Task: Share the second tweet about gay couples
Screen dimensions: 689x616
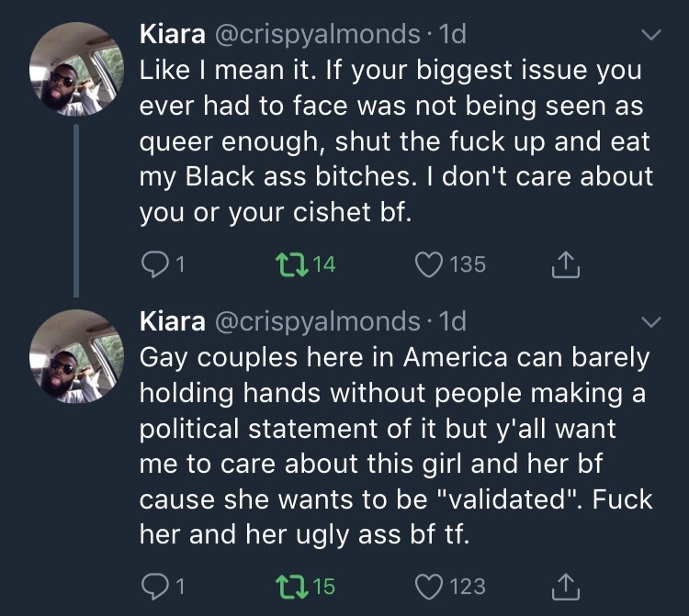Action: pos(564,586)
